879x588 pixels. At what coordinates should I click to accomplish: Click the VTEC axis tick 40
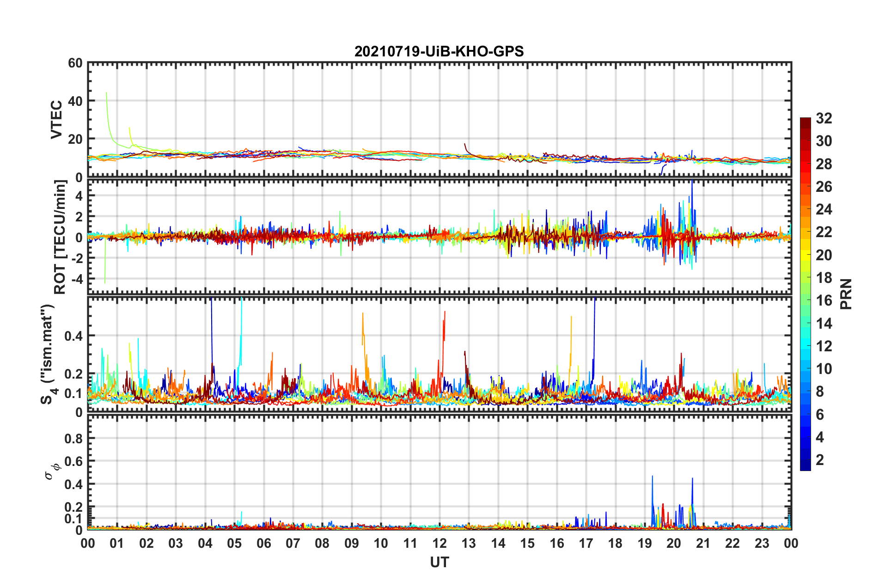(75, 101)
